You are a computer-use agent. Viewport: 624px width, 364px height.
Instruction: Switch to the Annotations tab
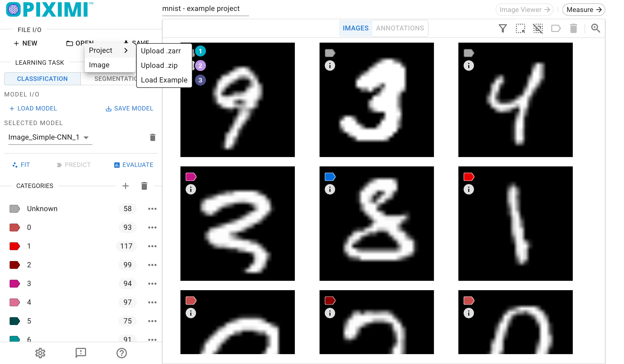point(400,28)
